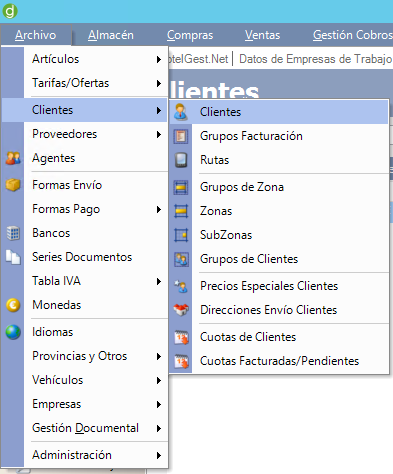Choose Artículos in the Archivo menu
Screen dimensions: 393x474
pos(85,59)
